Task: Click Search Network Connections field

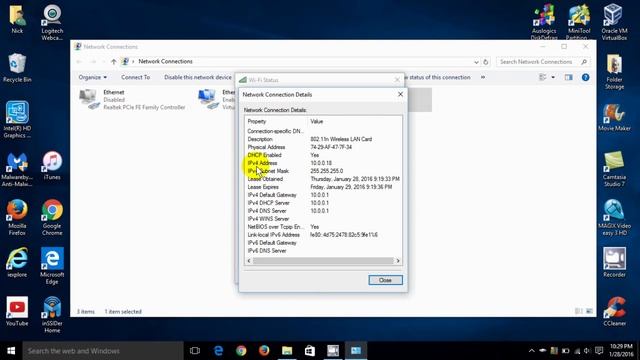Action: pyautogui.click(x=542, y=62)
